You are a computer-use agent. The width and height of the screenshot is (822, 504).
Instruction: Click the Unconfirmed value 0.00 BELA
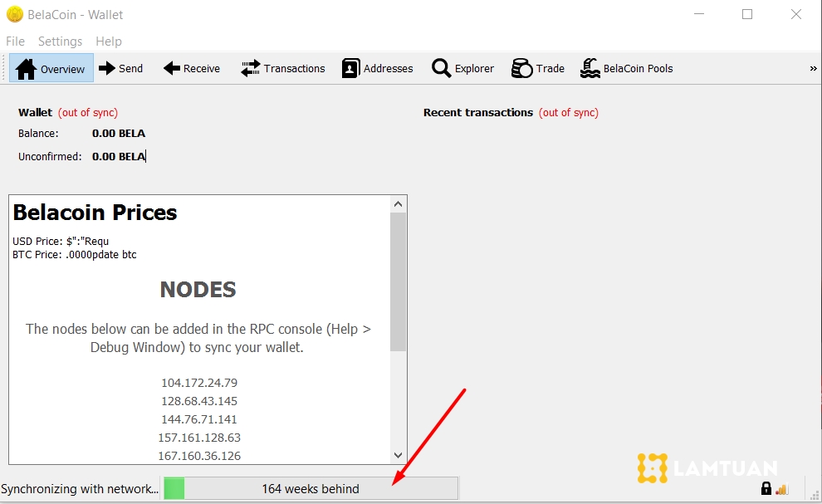[119, 156]
